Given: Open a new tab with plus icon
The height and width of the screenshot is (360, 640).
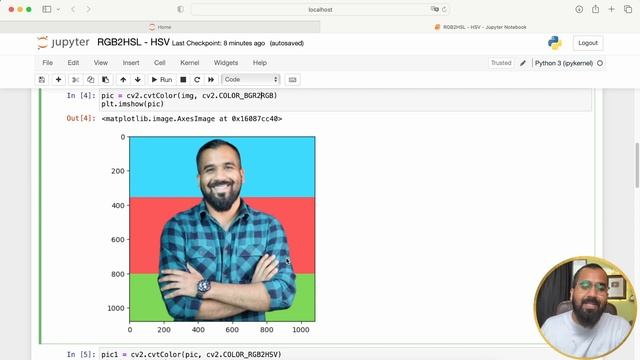Looking at the screenshot, I should pos(611,9).
